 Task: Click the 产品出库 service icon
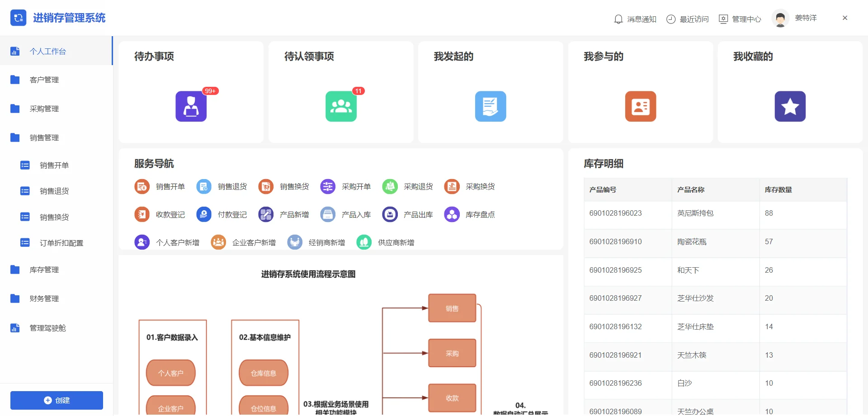390,214
